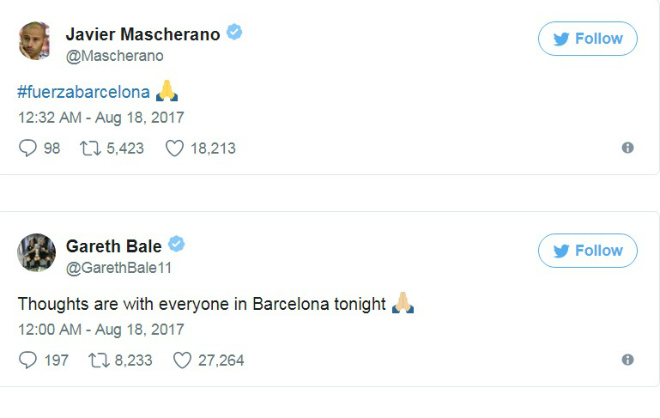
Task: Click Javier Mascherano's profile picture
Action: pos(35,41)
